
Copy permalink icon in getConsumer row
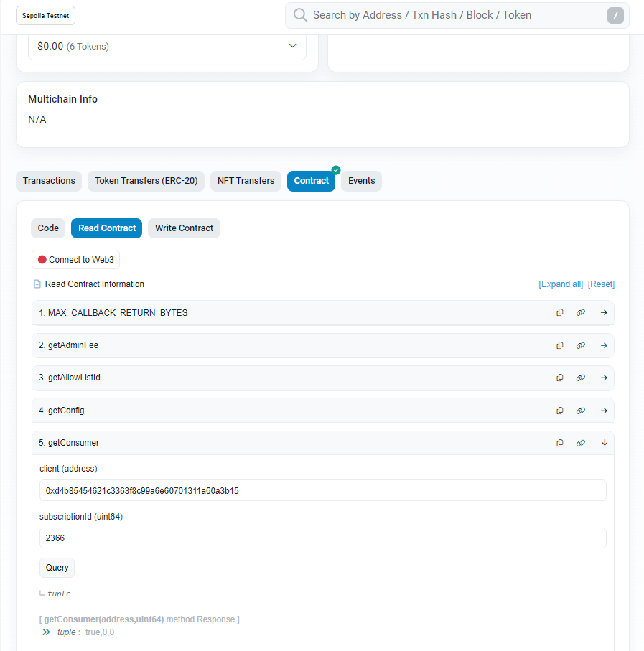(581, 443)
